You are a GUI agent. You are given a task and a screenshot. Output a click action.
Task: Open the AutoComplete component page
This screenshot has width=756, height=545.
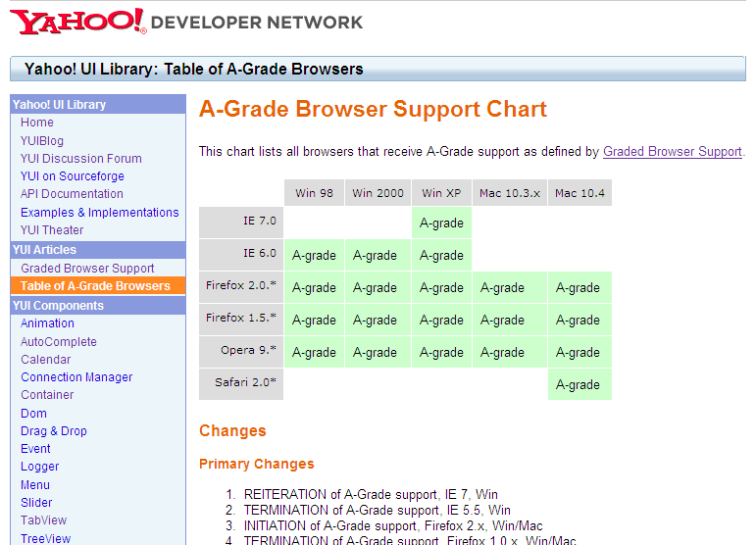tap(59, 342)
